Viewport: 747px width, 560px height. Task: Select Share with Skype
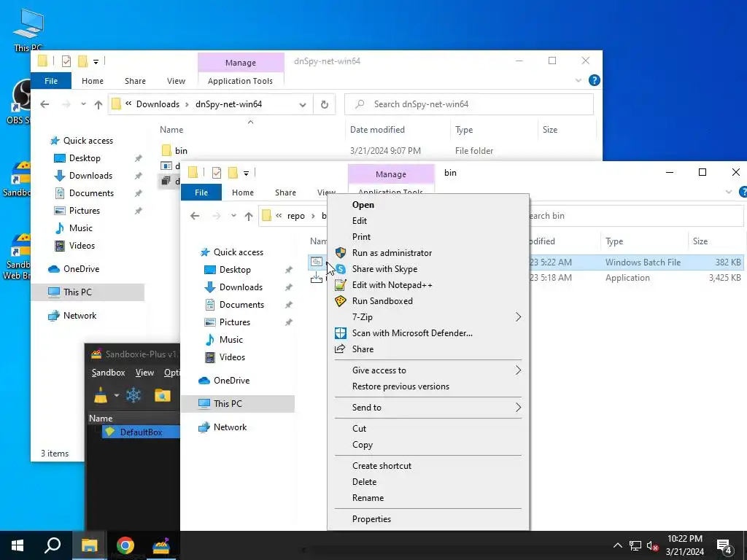tap(428, 269)
